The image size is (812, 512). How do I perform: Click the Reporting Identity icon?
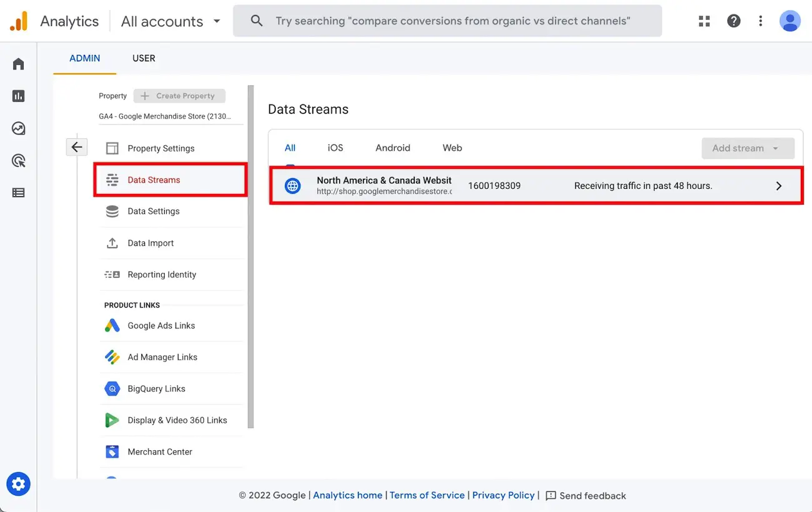click(112, 274)
